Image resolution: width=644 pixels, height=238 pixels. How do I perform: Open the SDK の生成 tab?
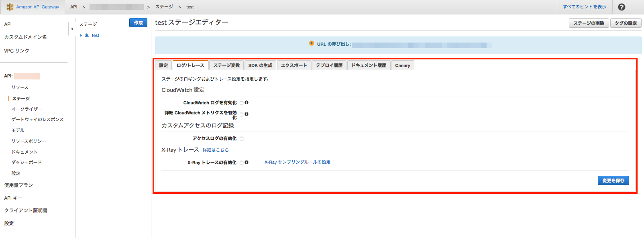tap(260, 65)
